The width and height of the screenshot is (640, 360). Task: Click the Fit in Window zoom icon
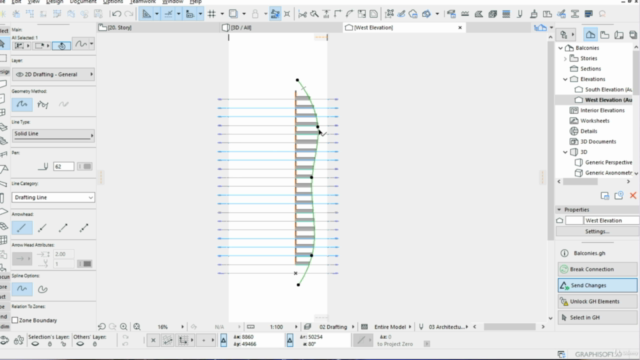point(137,327)
